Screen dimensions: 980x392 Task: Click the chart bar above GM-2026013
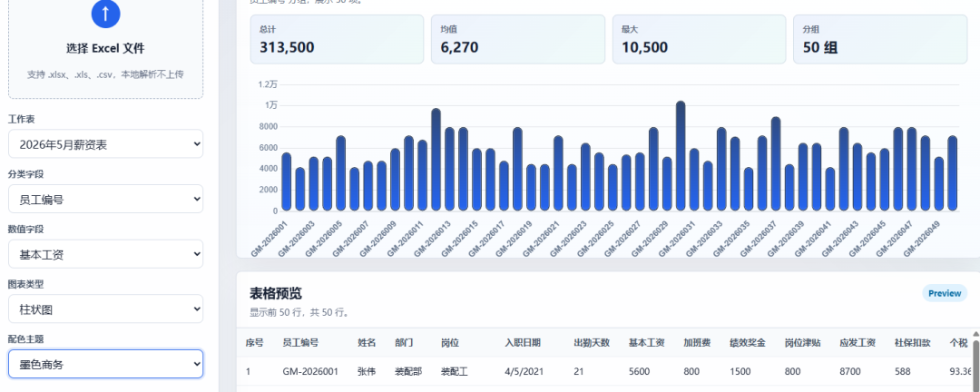point(449,169)
